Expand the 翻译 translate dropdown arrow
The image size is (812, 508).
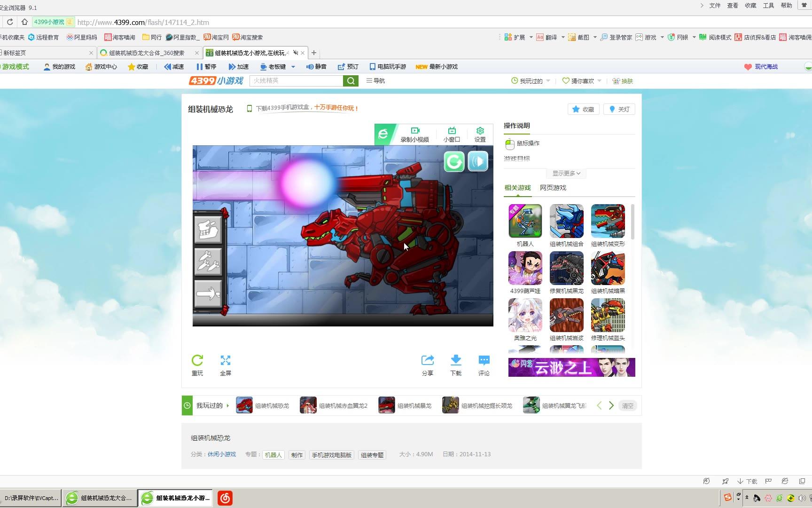pos(563,37)
